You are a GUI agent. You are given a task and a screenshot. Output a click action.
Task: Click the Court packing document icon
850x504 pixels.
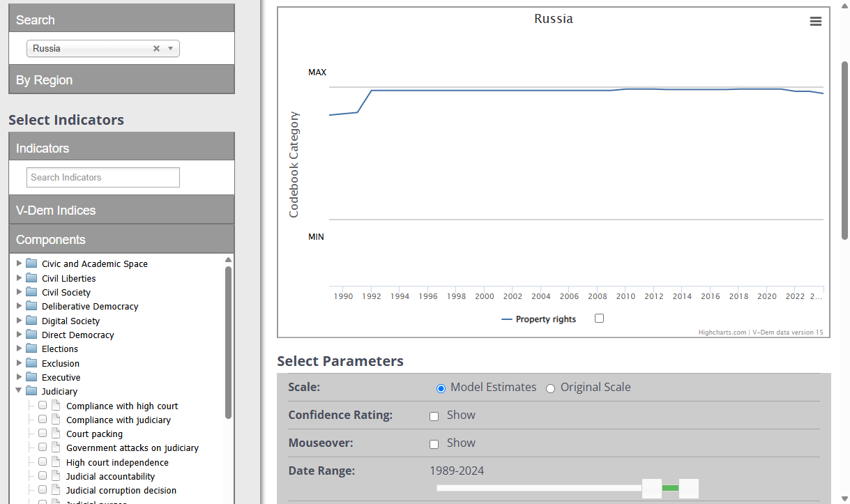tap(56, 434)
